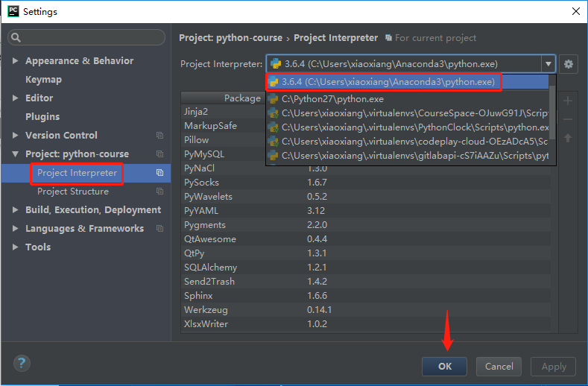Click version 1.6.7 of PySocks

pos(317,183)
